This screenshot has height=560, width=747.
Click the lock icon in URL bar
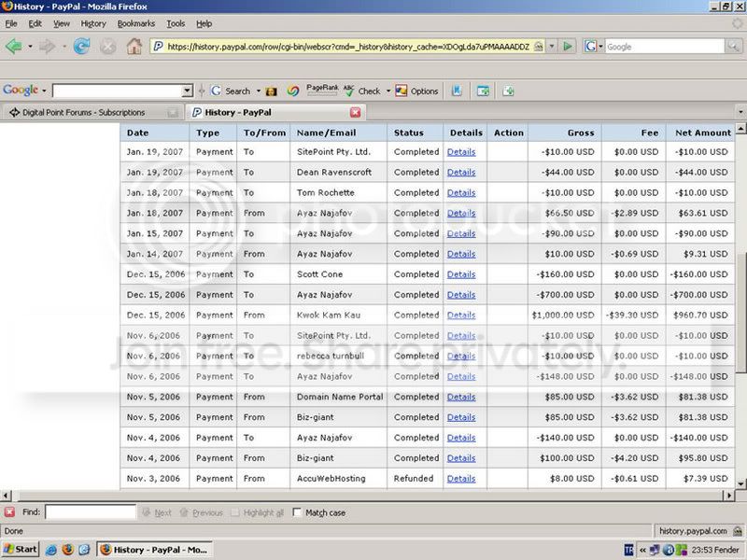[539, 46]
